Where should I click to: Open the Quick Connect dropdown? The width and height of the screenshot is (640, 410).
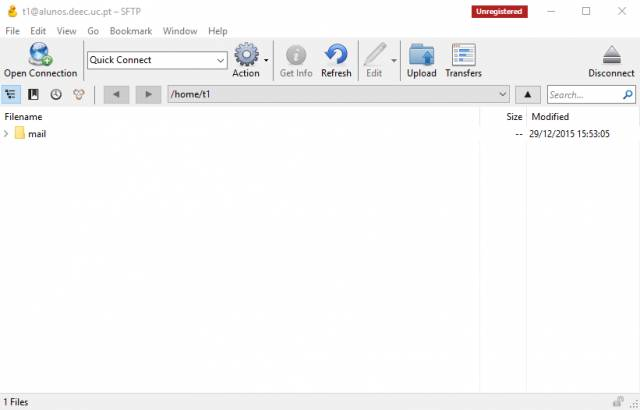click(220, 60)
